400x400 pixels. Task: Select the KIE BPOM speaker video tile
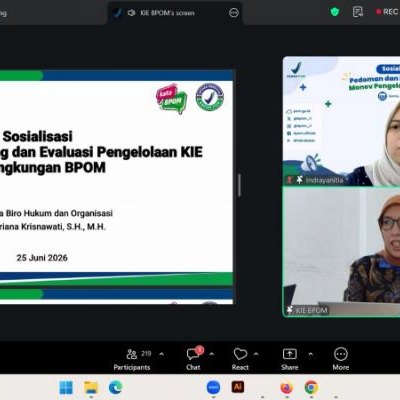coord(341,252)
